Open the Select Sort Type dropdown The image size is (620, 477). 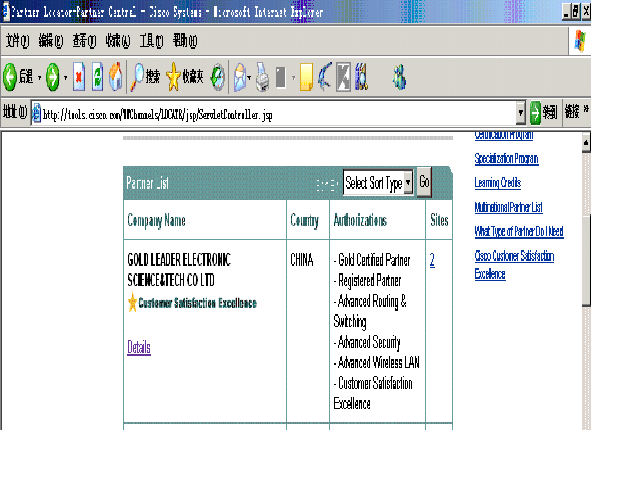click(408, 182)
